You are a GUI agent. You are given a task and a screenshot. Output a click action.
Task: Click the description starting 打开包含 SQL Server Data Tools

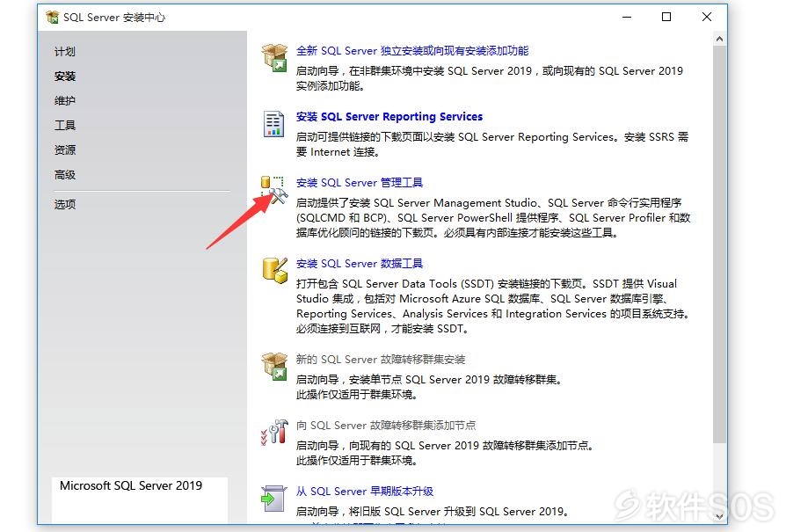click(492, 306)
